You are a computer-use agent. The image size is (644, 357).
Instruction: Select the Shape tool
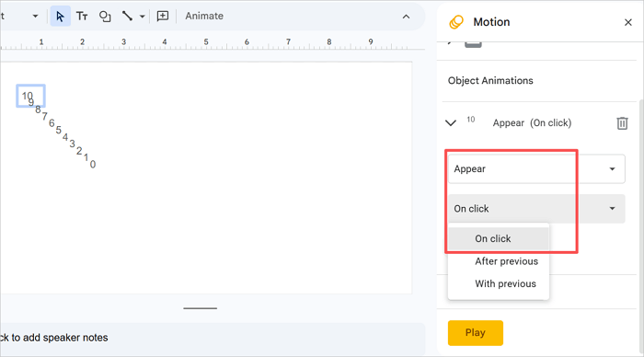[x=105, y=17]
